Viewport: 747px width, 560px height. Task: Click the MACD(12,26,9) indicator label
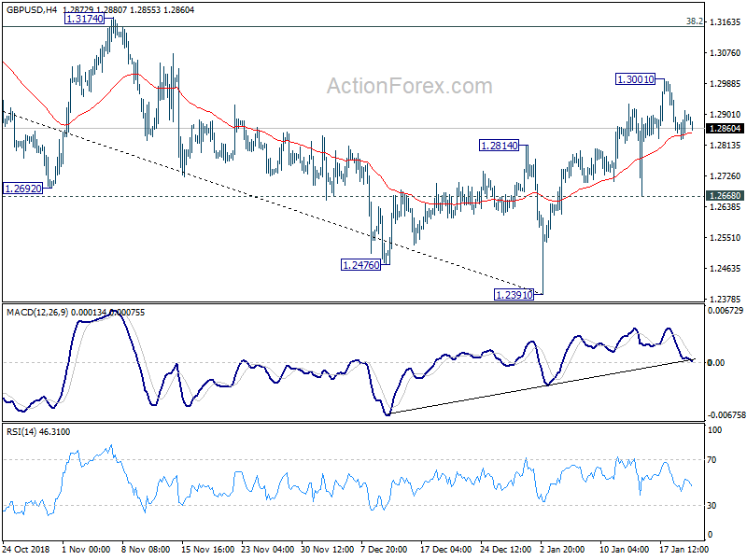[x=37, y=313]
